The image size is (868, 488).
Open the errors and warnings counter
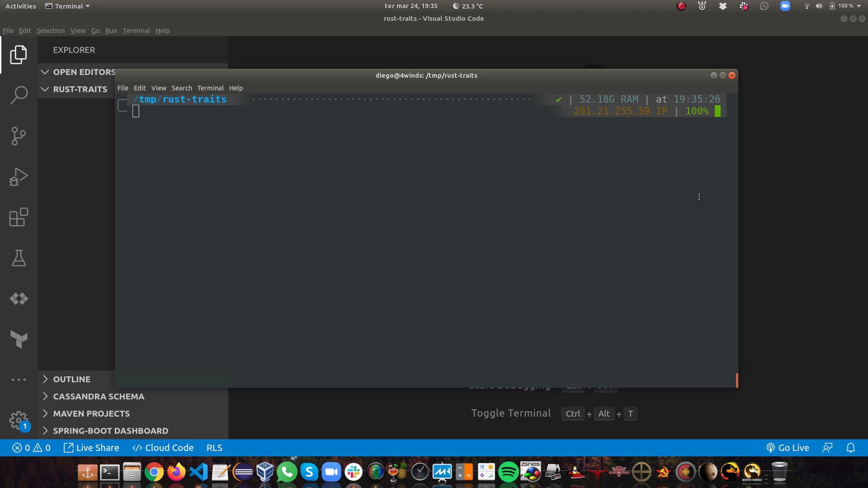click(31, 448)
